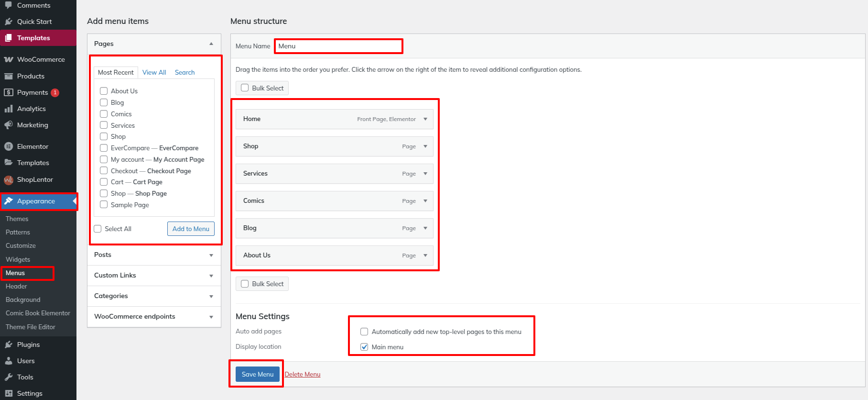Click the Save Menu button
The image size is (868, 400).
257,374
